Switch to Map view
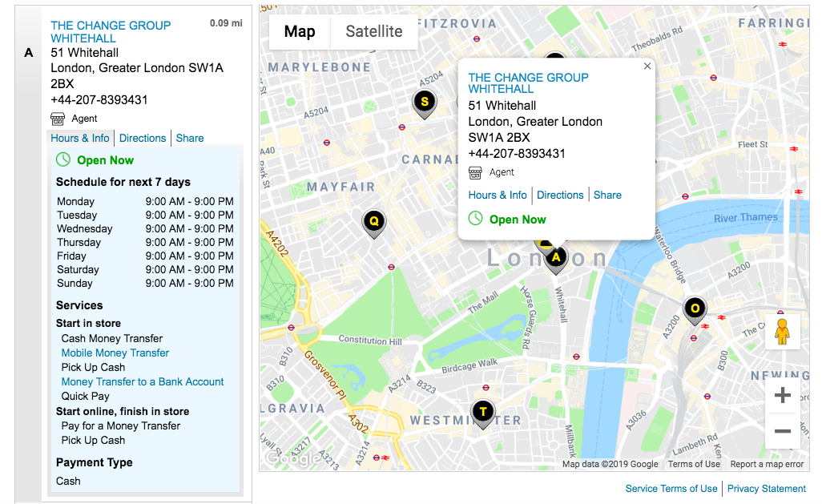Screen dimensions: 822x504 [x=299, y=31]
